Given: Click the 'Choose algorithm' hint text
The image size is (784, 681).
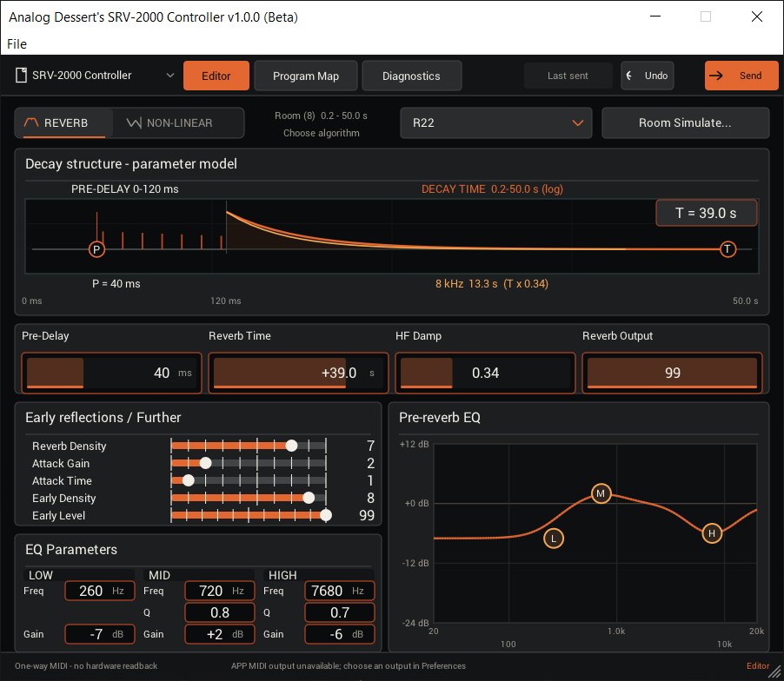Looking at the screenshot, I should 322,133.
